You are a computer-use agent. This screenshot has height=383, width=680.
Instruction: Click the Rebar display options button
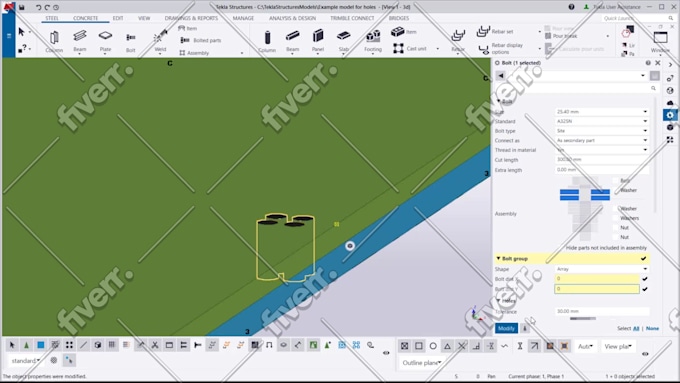pyautogui.click(x=501, y=49)
